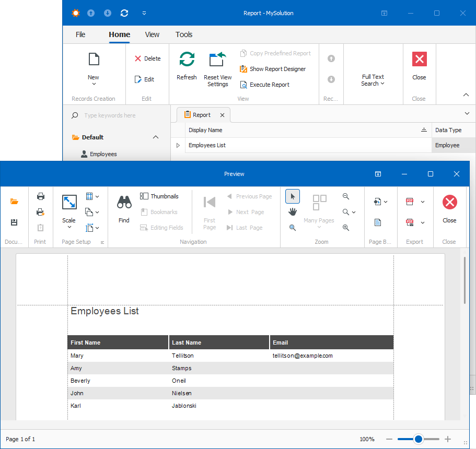Select the pointer arrow tool

[x=293, y=196]
